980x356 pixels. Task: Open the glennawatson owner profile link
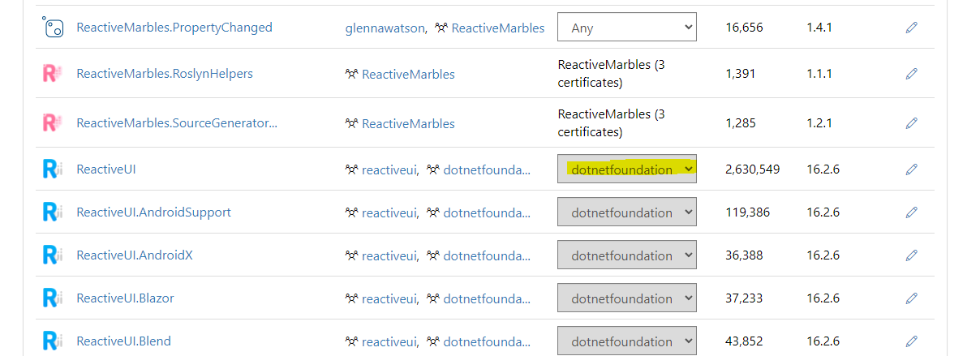[x=384, y=28]
